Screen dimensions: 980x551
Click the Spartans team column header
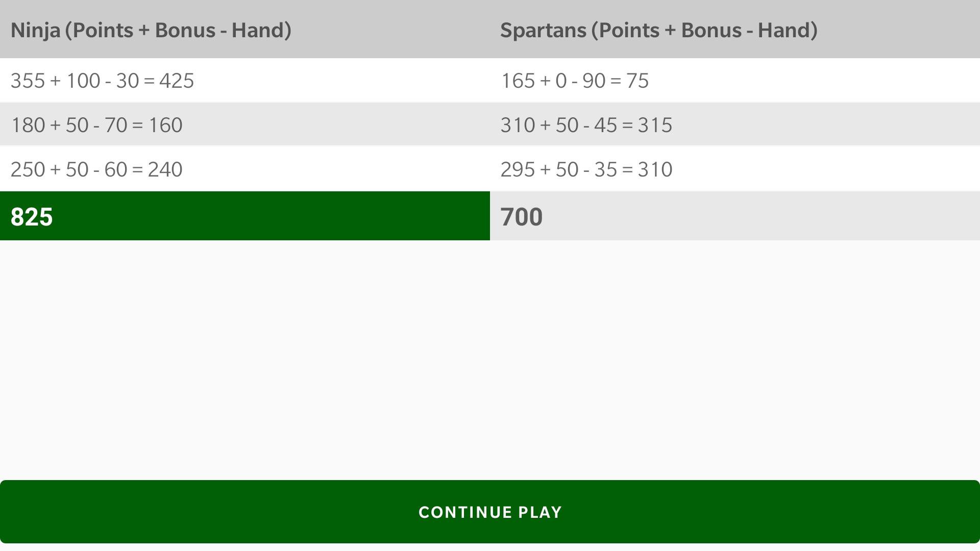click(x=658, y=30)
